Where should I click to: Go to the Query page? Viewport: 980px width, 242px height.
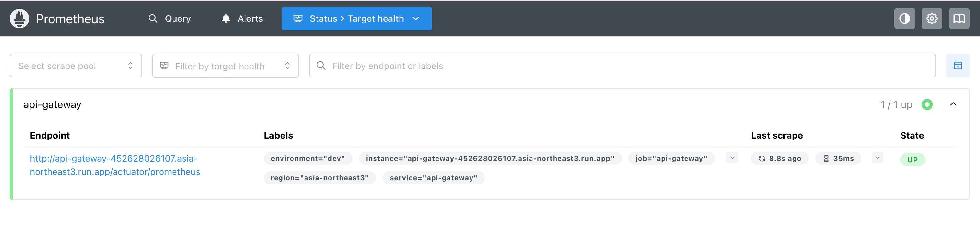(170, 18)
